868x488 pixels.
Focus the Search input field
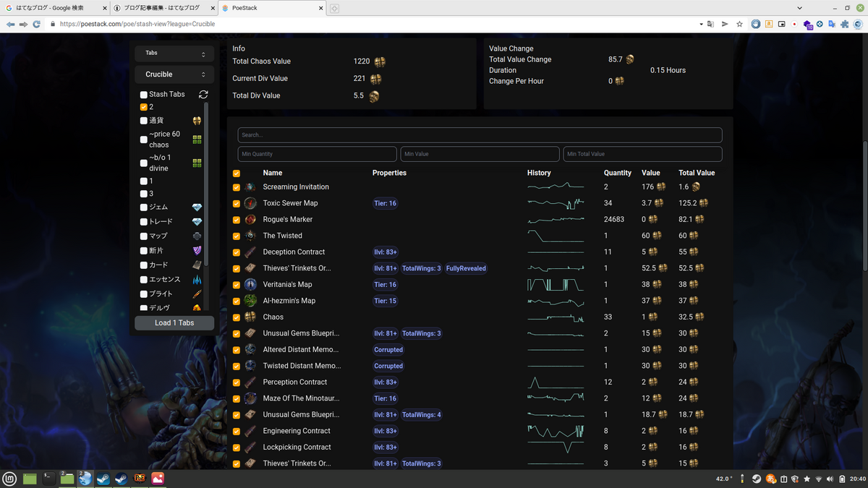(480, 135)
